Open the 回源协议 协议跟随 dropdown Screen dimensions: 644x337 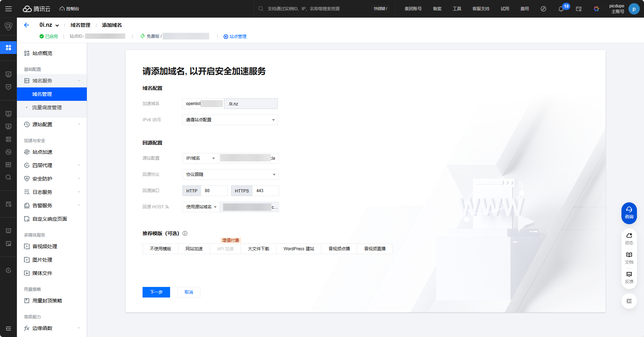[230, 174]
